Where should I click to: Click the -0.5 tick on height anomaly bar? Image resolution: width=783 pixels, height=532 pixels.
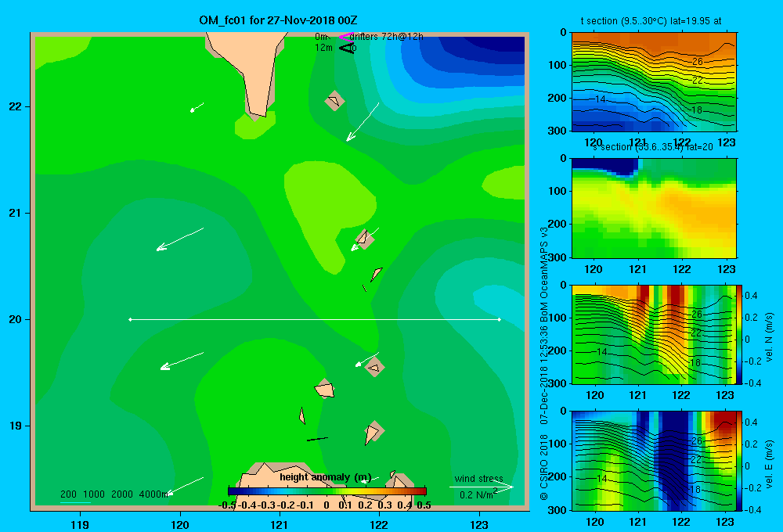point(228,505)
